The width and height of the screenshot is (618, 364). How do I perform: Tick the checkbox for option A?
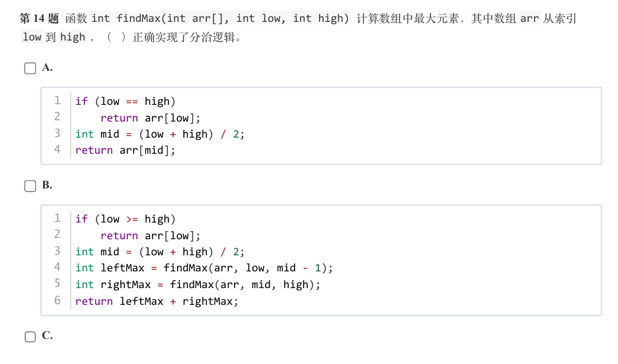click(30, 68)
